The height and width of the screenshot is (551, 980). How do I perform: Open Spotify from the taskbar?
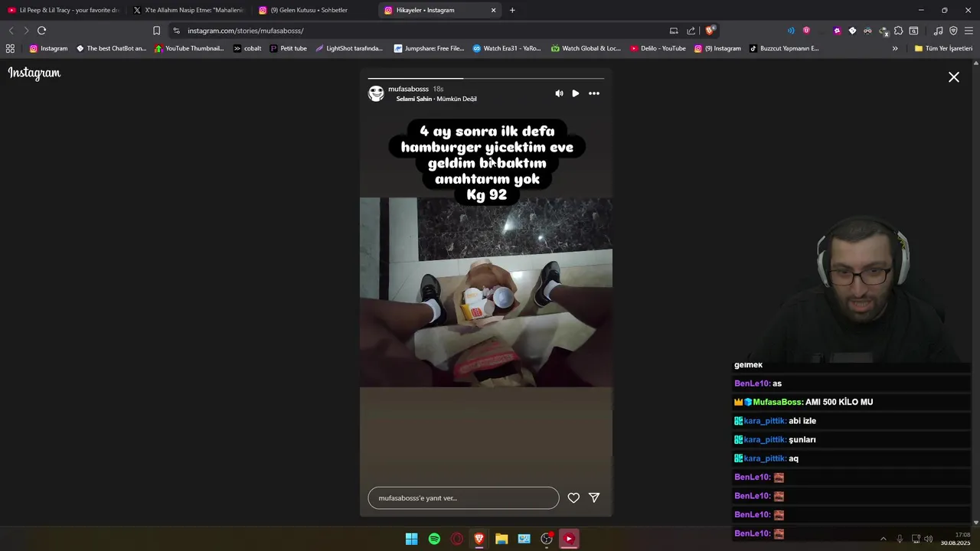point(434,539)
